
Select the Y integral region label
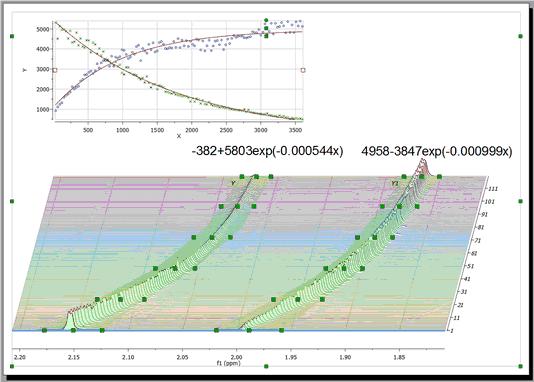point(233,183)
